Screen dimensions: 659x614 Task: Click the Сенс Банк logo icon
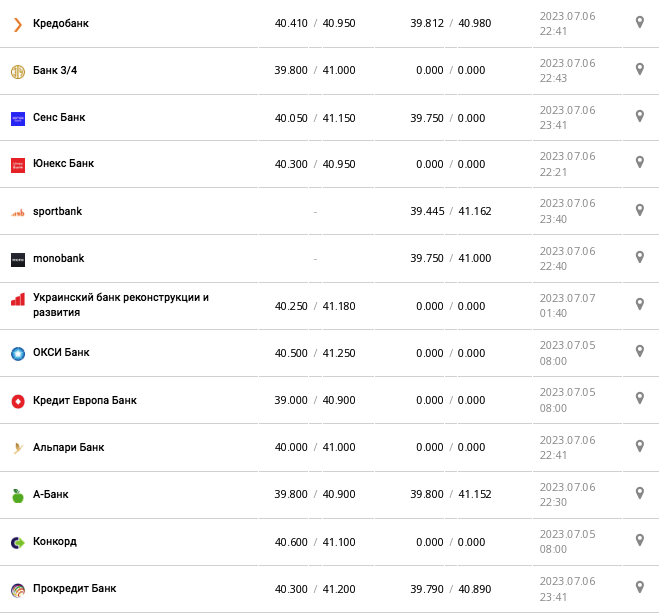17,118
